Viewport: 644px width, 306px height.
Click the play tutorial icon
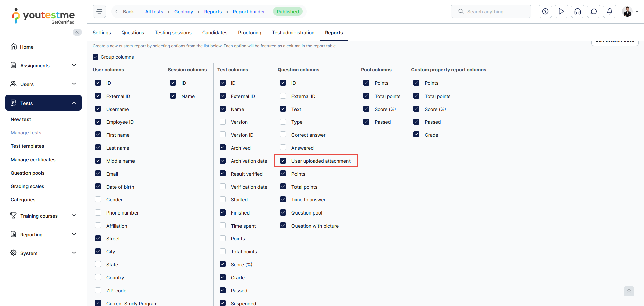click(x=561, y=11)
